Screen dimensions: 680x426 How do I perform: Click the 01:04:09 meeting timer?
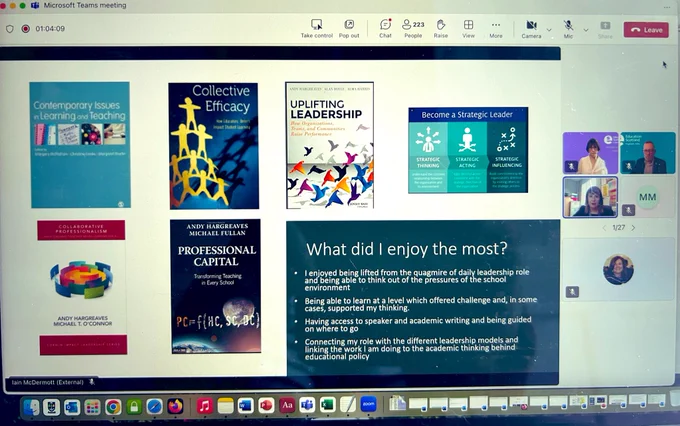pos(50,29)
